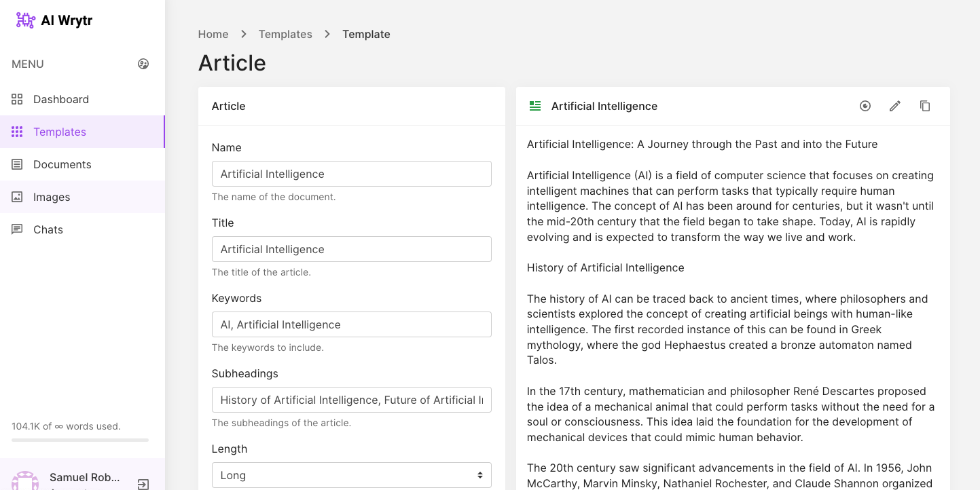The image size is (980, 490).
Task: Click the Dashboard grid icon in sidebar
Action: click(17, 99)
